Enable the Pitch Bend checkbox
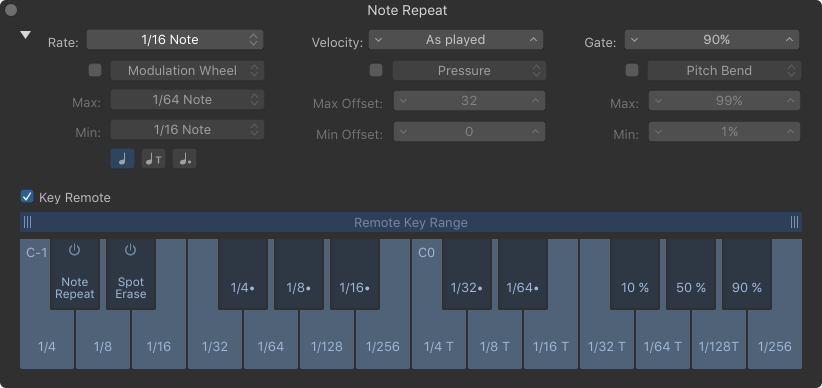Image resolution: width=822 pixels, height=388 pixels. click(632, 70)
